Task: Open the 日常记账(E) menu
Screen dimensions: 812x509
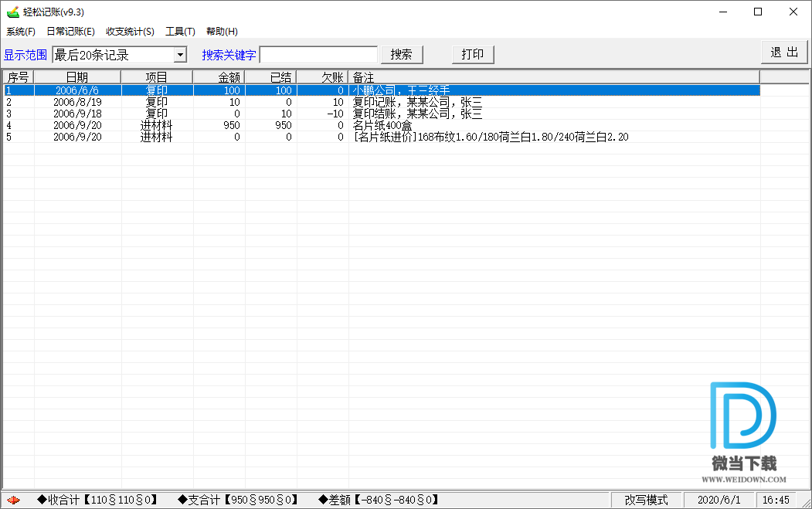Action: click(x=71, y=32)
